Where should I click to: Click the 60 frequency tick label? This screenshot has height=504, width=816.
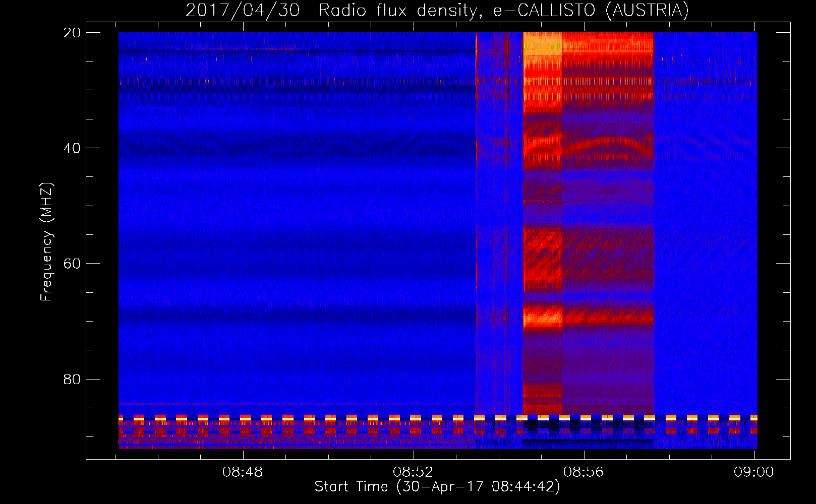click(72, 264)
